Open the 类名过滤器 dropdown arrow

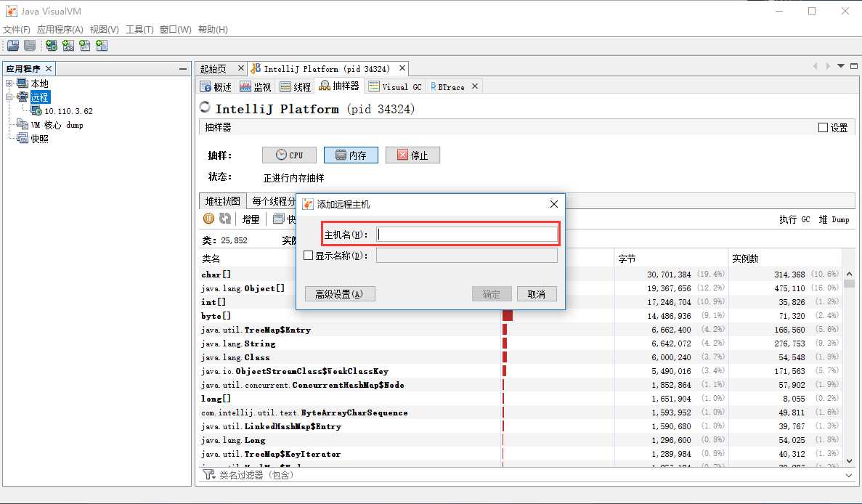(850, 475)
